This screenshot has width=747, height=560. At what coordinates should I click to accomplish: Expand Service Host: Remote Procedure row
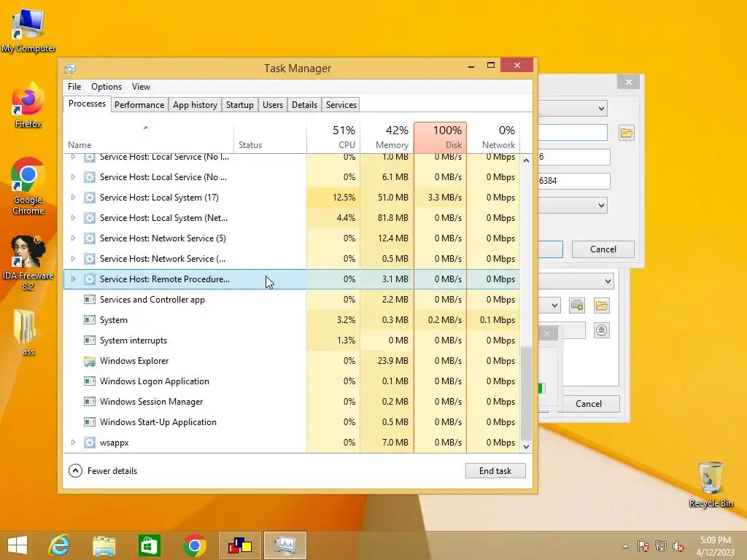[x=73, y=279]
